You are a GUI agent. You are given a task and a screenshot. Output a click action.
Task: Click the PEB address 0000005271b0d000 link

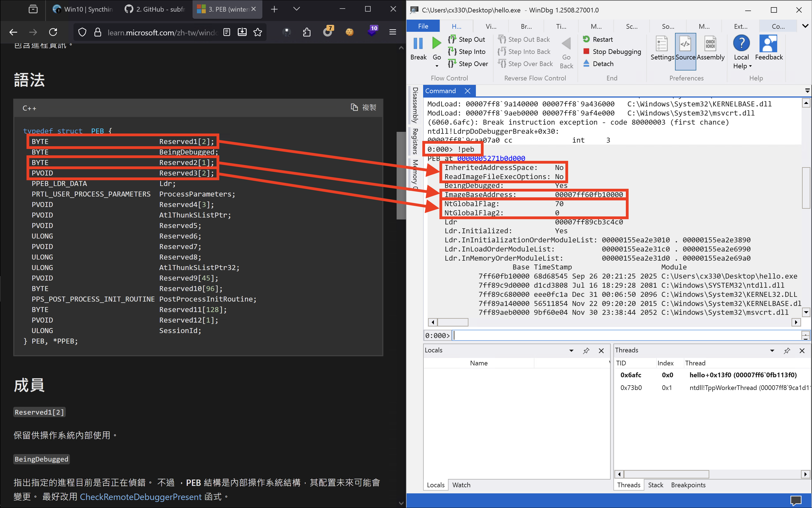click(x=491, y=158)
